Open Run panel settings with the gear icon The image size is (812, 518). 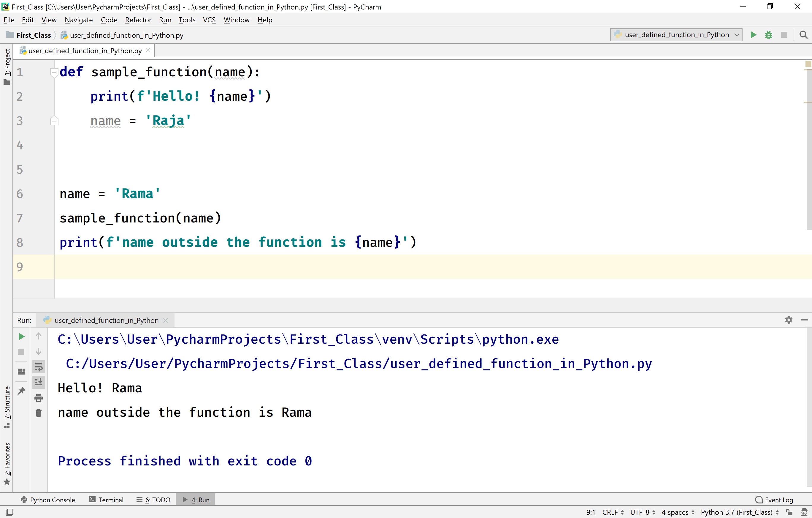coord(789,320)
